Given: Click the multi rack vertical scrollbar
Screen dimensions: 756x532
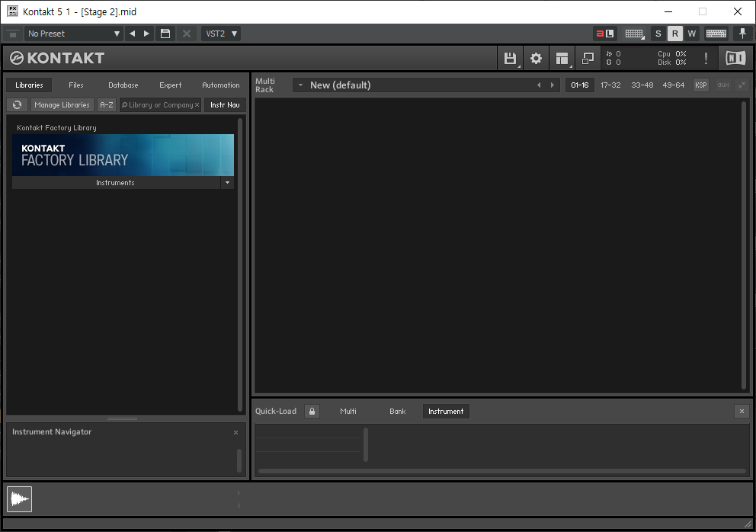Looking at the screenshot, I should (x=744, y=245).
